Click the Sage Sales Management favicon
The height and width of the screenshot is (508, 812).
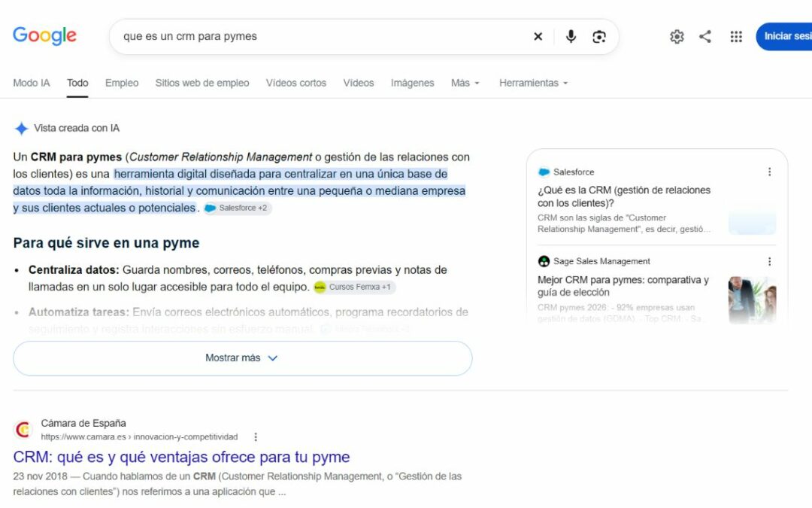(544, 261)
